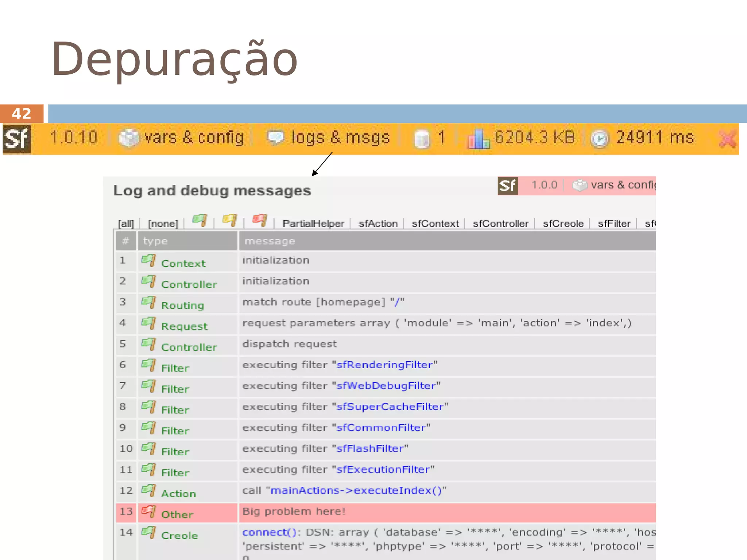The height and width of the screenshot is (560, 747).
Task: Filter by yellow flag priority
Action: (x=230, y=220)
